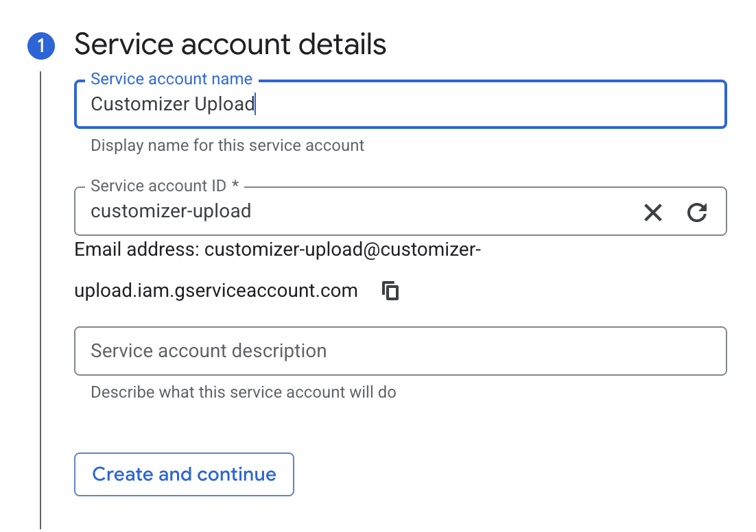This screenshot has width=756, height=532.
Task: Click the 'Service account name' floating label
Action: [x=172, y=79]
